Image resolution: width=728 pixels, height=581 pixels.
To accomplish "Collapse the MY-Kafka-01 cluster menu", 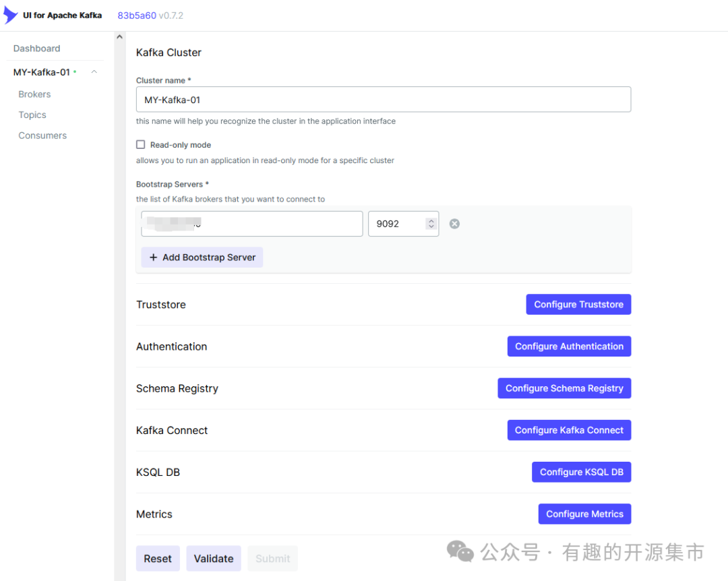I will click(94, 72).
